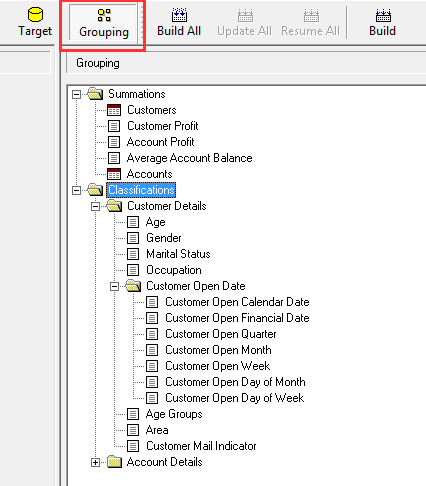426x486 pixels.
Task: Select the Age Groups item
Action: (174, 414)
